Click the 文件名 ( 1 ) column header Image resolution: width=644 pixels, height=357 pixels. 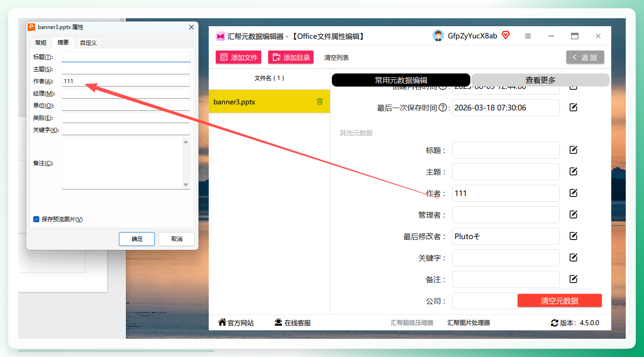click(x=269, y=78)
